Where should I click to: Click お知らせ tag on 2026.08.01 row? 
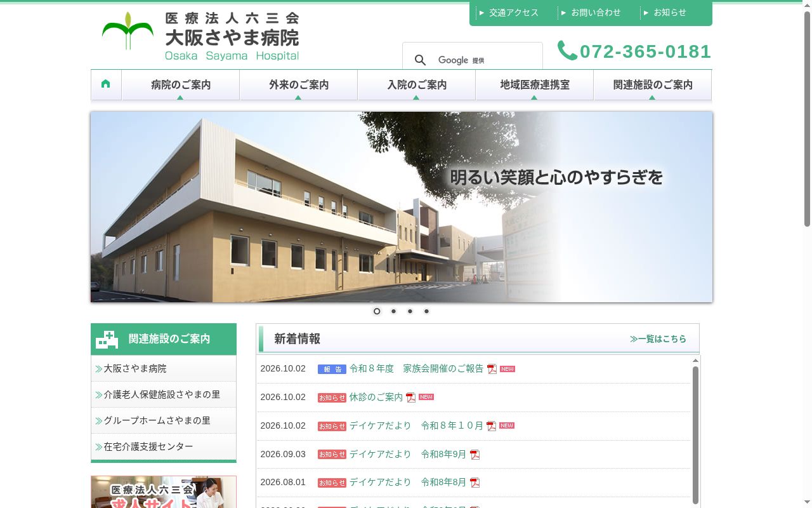[332, 483]
